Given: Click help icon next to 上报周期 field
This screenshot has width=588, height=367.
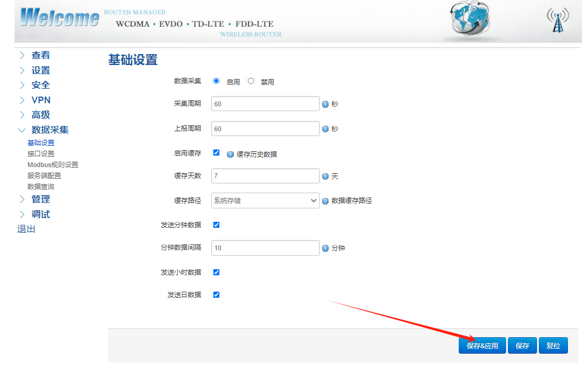Looking at the screenshot, I should pos(325,129).
